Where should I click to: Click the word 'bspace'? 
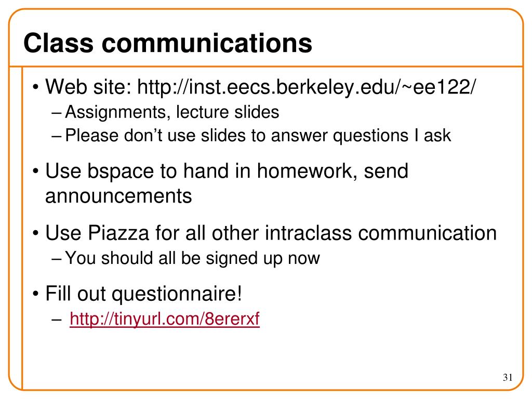[x=120, y=171]
